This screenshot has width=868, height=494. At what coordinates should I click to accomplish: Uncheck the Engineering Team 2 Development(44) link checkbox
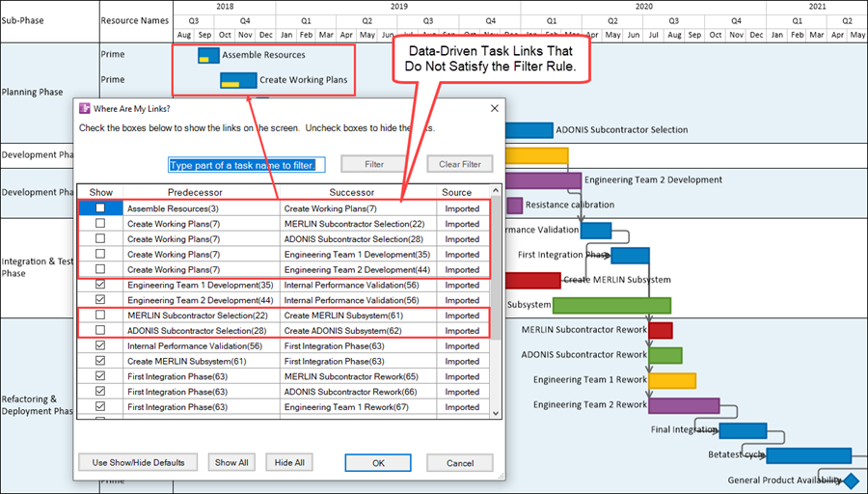point(100,300)
